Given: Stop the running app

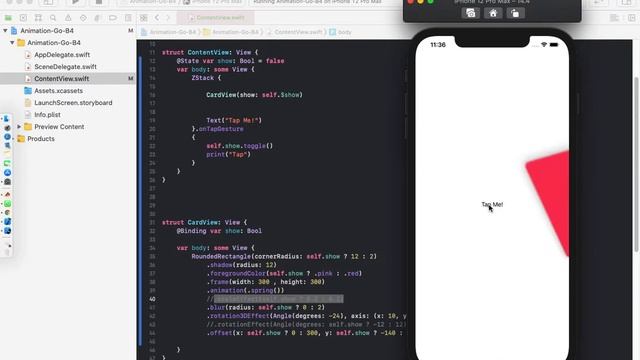Looking at the screenshot, I should (99, 2).
